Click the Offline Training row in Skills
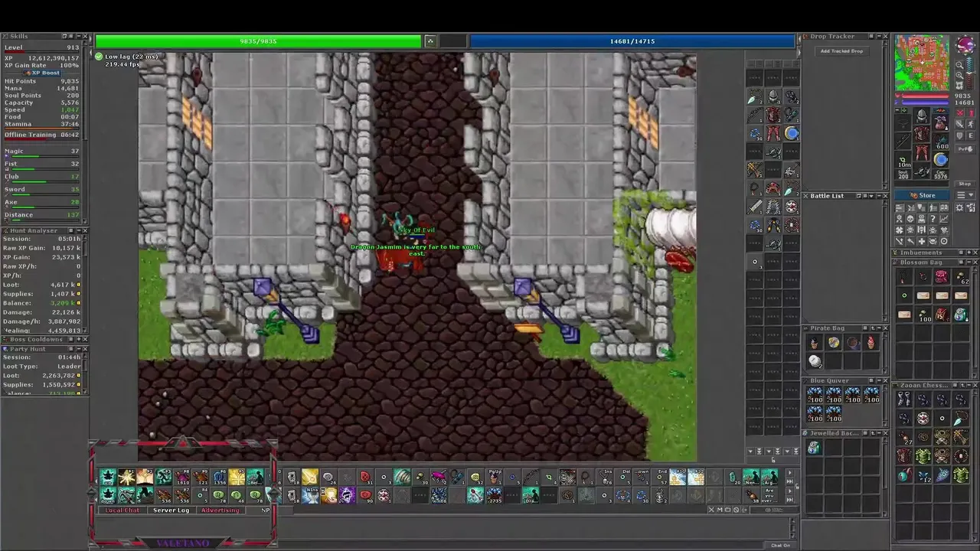Screen dimensions: 980x551 tap(42, 135)
